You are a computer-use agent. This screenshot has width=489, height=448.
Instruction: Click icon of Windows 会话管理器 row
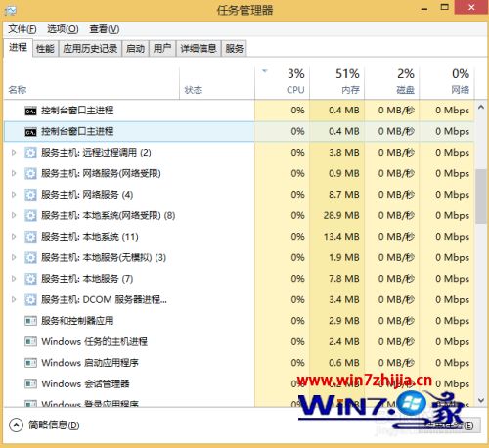tap(30, 384)
